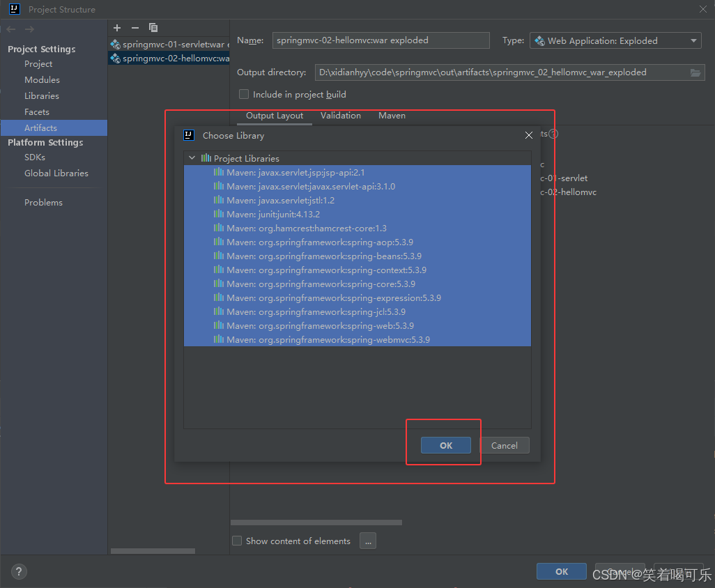Select Artifacts in sidebar
This screenshot has height=588, width=715.
coord(54,127)
